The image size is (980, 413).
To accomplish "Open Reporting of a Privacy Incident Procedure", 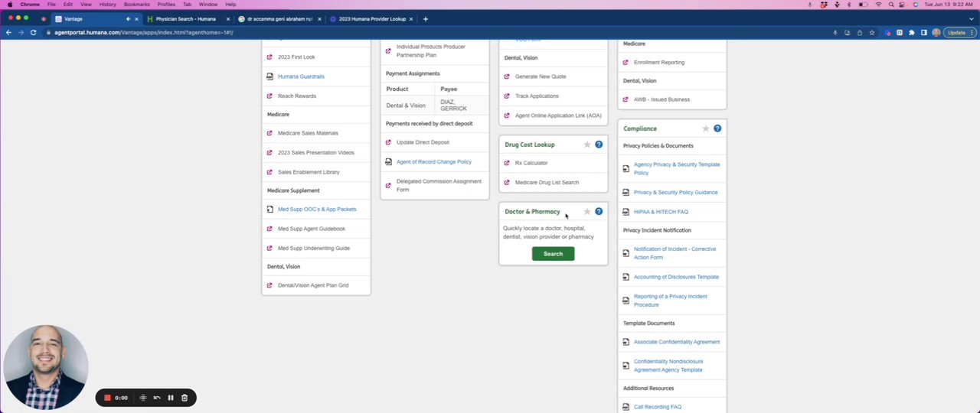I will [x=670, y=301].
